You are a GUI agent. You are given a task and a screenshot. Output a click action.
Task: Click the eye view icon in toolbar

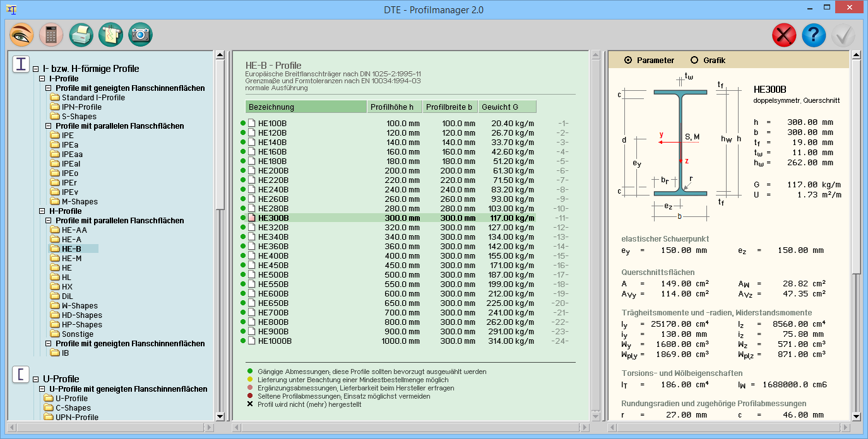[x=21, y=35]
